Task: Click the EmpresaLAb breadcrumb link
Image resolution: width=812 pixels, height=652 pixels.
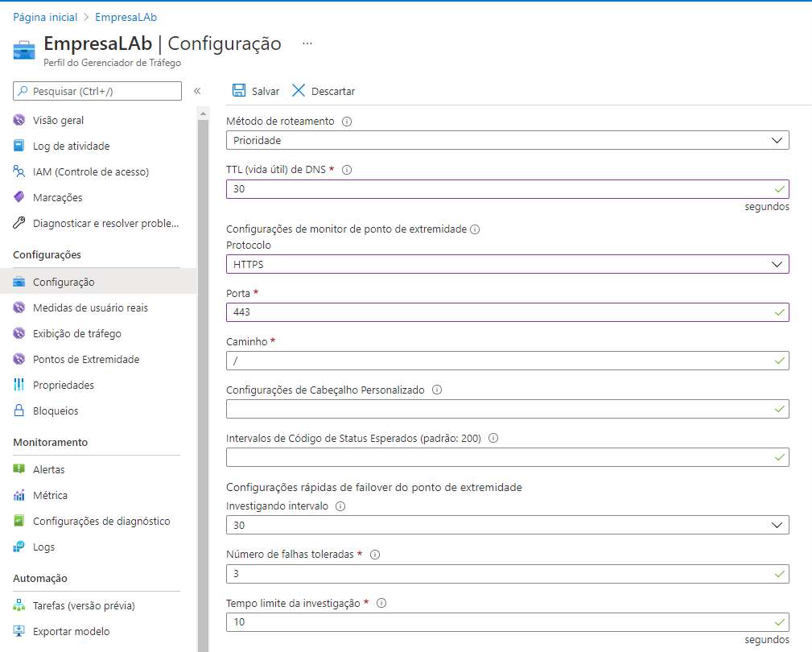Action: point(126,17)
